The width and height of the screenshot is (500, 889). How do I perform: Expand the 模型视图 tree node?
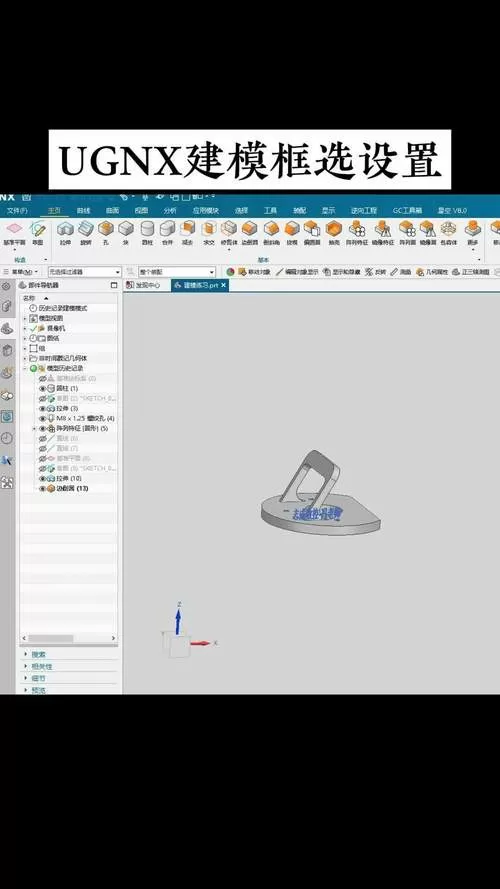[24, 319]
